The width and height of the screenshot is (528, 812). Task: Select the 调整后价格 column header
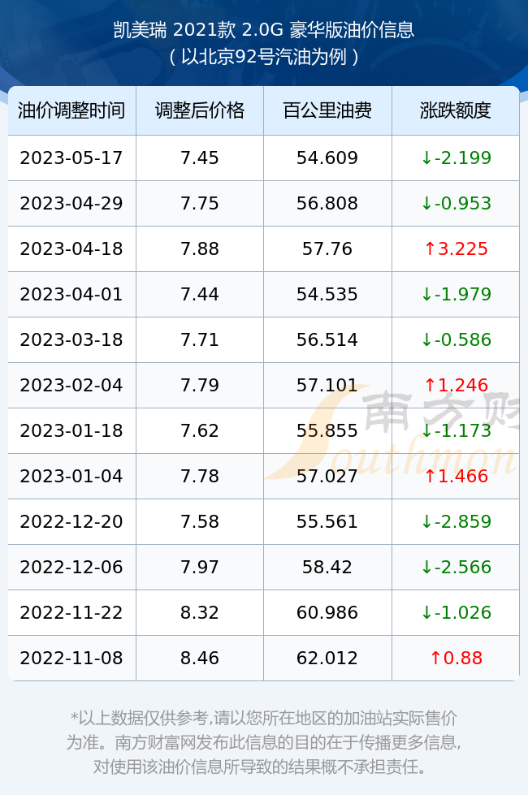click(x=200, y=110)
